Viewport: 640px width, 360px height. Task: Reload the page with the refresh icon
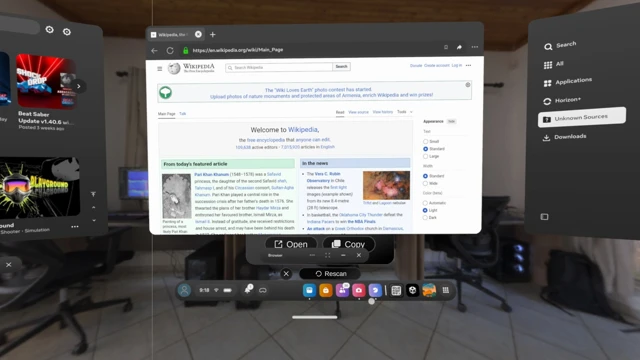click(170, 51)
